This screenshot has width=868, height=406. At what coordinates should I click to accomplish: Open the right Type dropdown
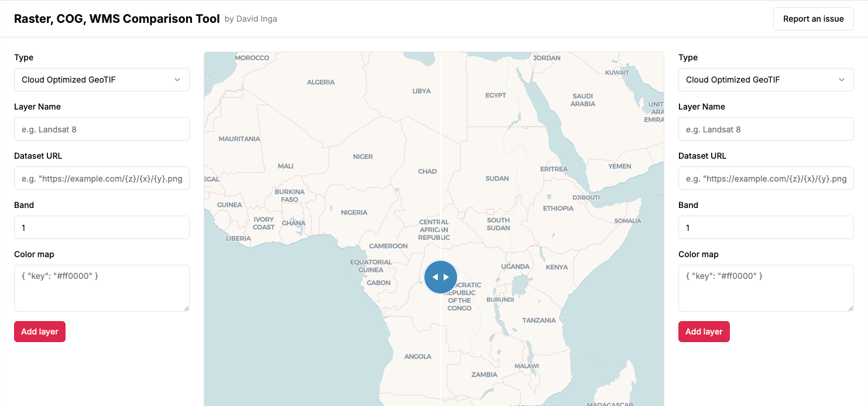click(766, 80)
